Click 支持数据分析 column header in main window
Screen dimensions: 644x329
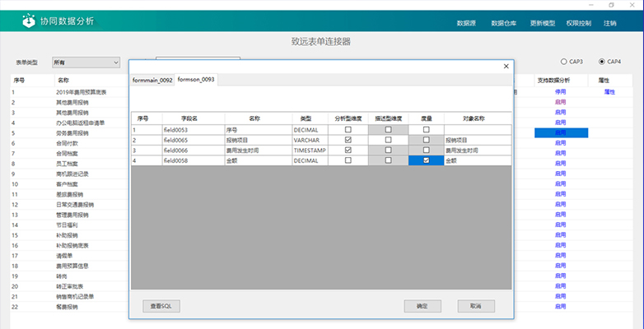(x=561, y=81)
